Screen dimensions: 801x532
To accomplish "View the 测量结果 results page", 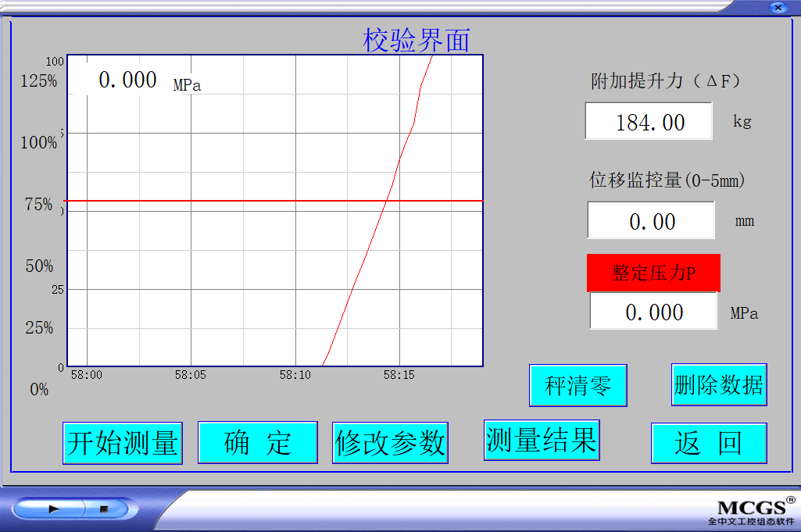I will tap(542, 440).
